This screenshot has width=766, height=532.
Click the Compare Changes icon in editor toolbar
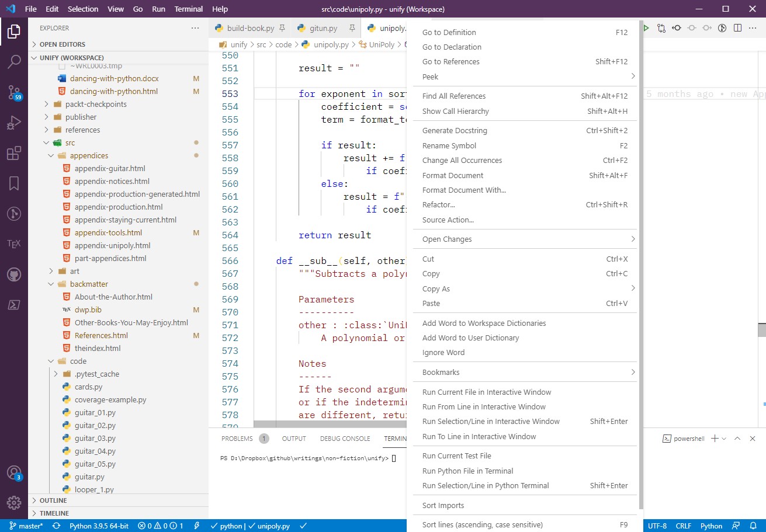click(661, 28)
